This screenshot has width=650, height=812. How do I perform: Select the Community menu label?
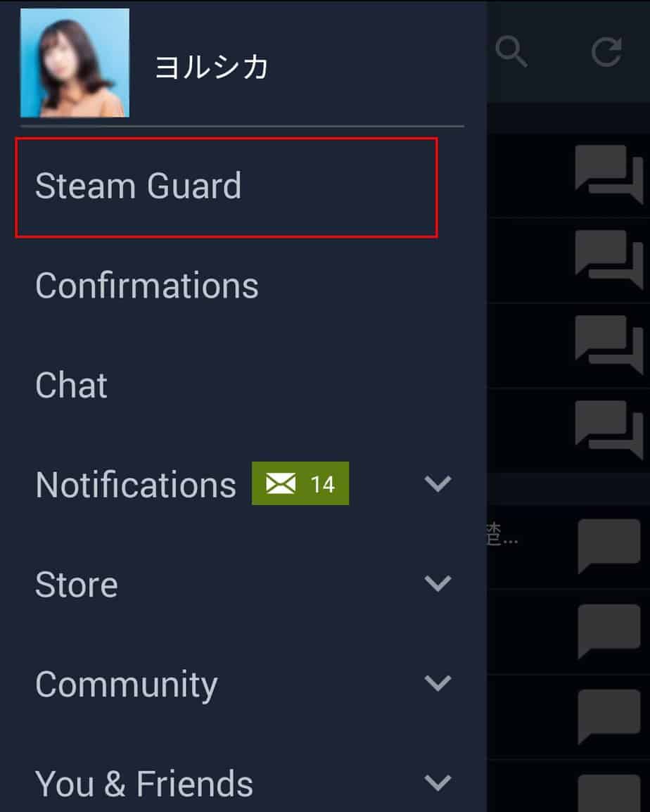click(x=127, y=685)
